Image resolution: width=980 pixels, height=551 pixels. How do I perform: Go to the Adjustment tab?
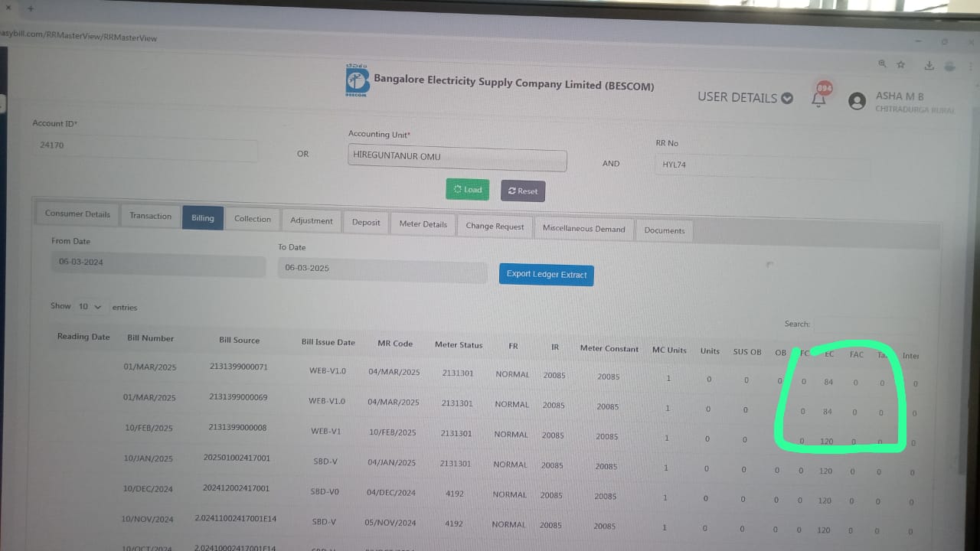click(x=312, y=220)
